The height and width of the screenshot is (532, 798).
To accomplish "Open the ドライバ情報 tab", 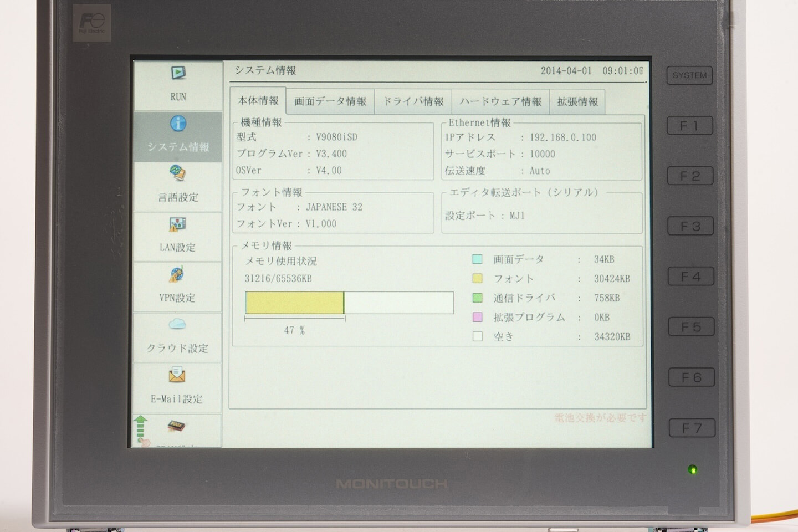I will (413, 102).
